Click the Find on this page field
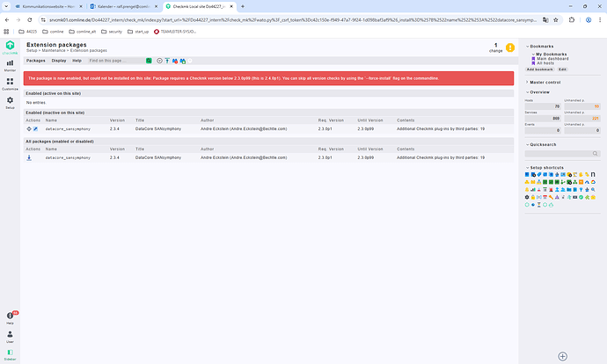The image size is (607, 364). click(x=116, y=61)
